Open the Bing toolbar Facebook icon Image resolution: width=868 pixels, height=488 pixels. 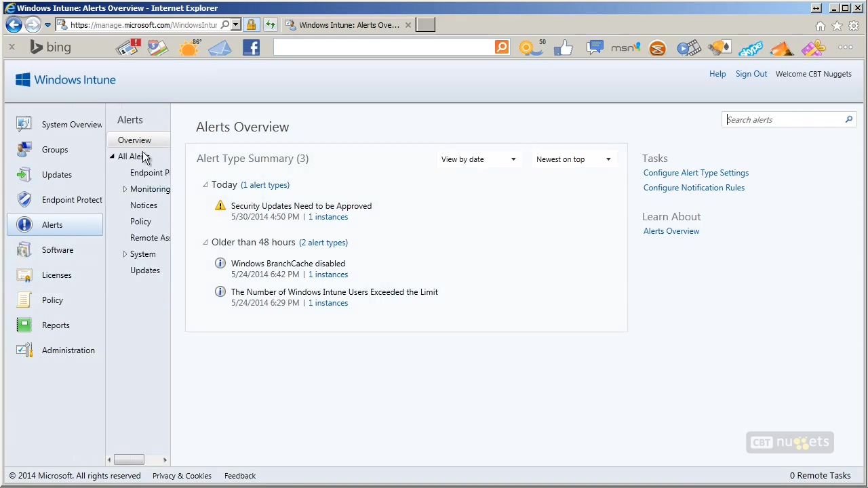251,47
